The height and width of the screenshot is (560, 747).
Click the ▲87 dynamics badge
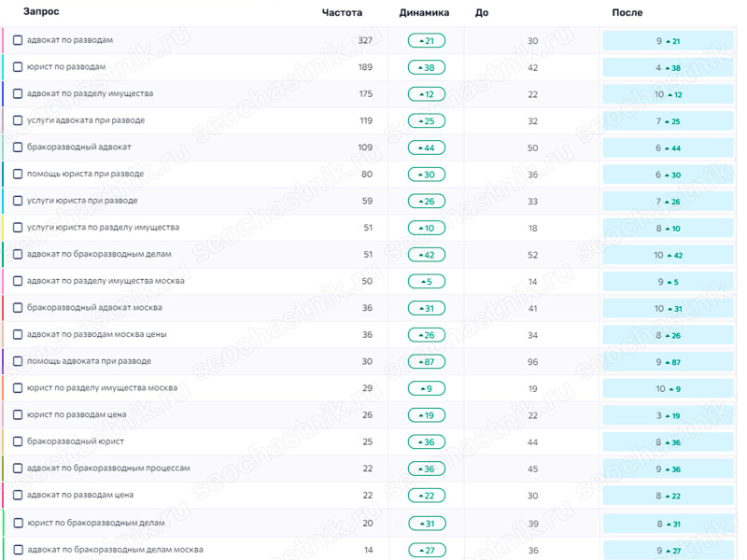tap(427, 361)
